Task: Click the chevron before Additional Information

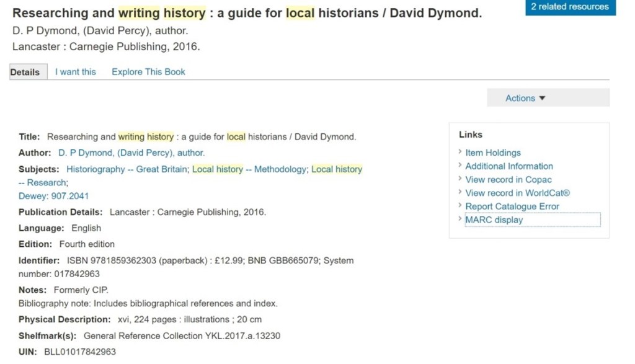Action: (x=460, y=166)
